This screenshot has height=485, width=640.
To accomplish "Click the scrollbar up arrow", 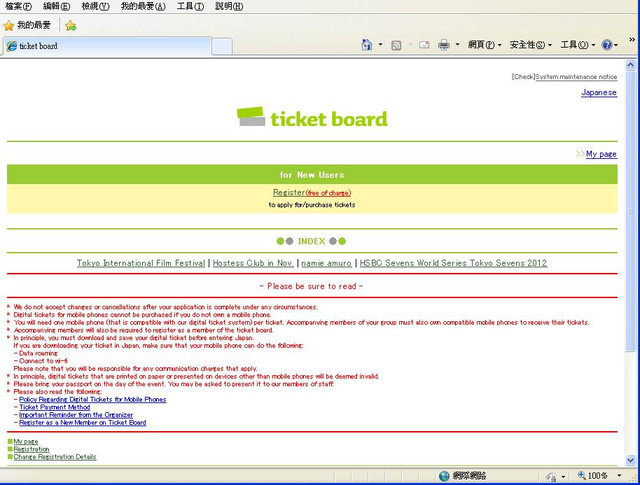I will 631,65.
